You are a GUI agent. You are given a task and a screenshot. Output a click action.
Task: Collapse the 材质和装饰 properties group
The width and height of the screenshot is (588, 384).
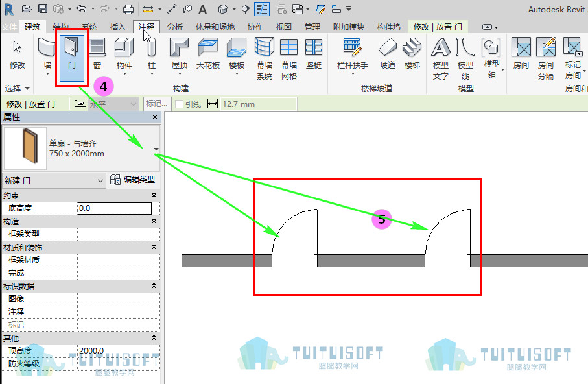tap(154, 247)
